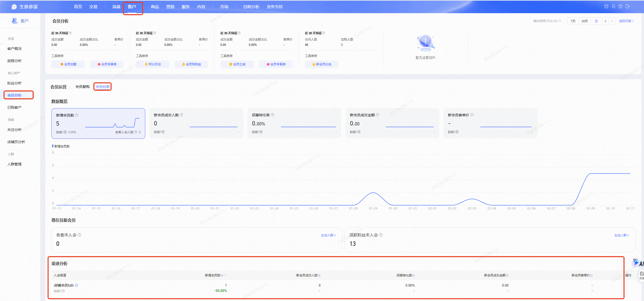This screenshot has width=644, height=301.
Task: Click the help icon beside 老客未入会
Action: (79, 235)
